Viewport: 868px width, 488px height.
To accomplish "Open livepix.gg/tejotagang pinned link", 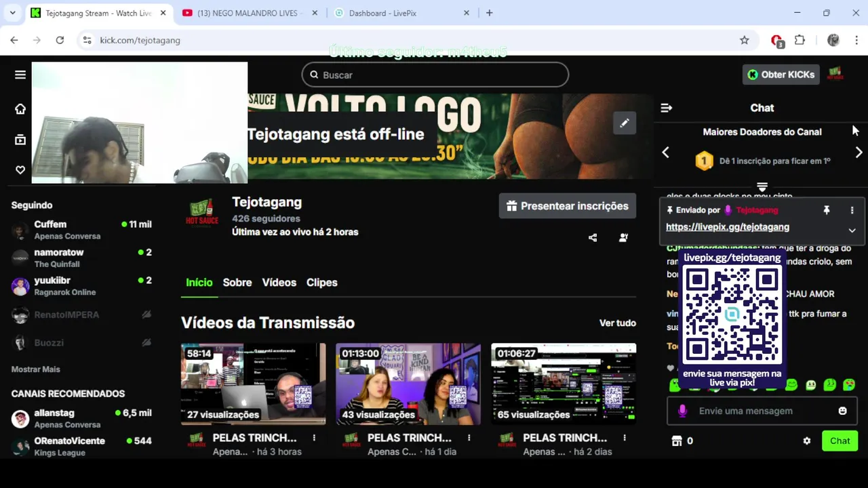I will pos(728,227).
